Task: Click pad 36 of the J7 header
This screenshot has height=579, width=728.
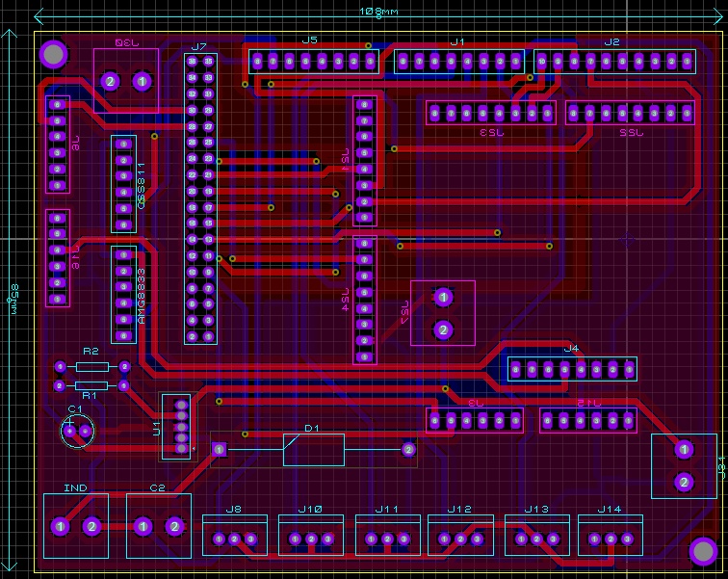Action: point(192,62)
